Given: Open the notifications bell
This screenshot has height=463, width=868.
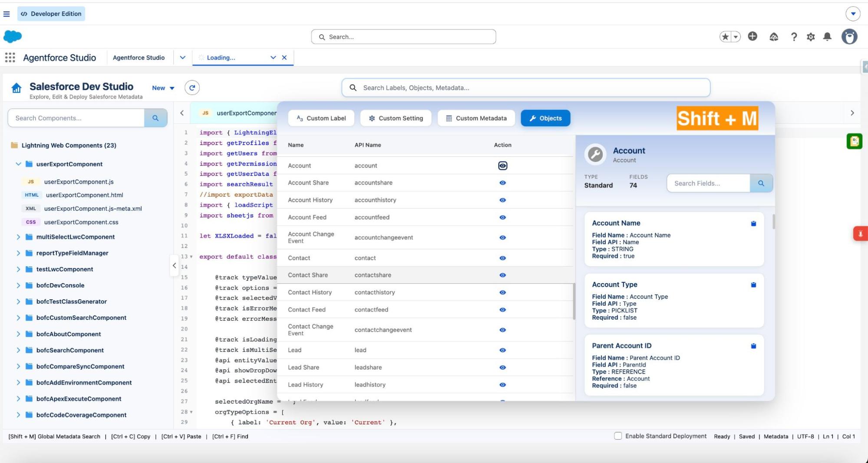Looking at the screenshot, I should (827, 37).
